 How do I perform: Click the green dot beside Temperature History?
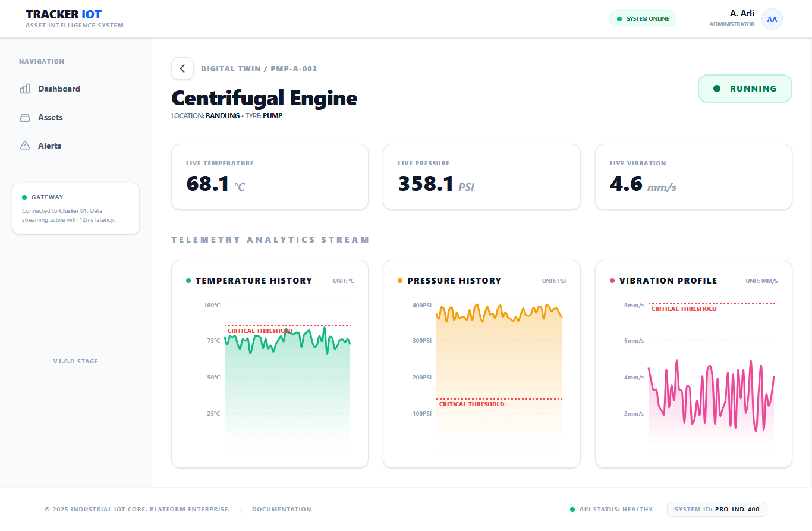[x=188, y=281]
